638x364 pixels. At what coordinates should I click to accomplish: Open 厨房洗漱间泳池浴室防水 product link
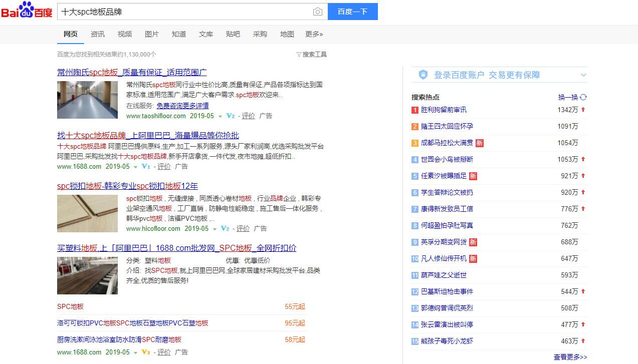(119, 339)
